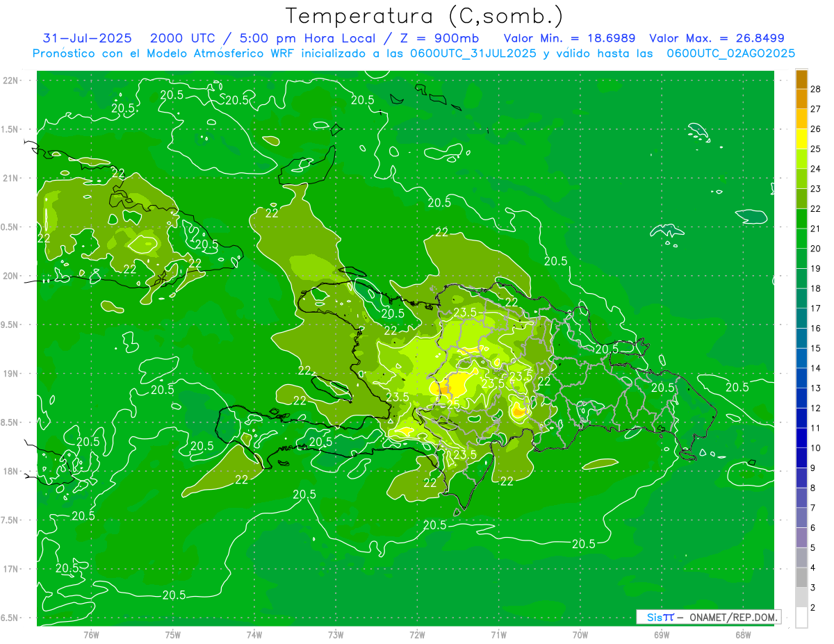Click the '0600UTC_02AGO2025' valid-until time
This screenshot has width=834, height=644.
pos(730,53)
